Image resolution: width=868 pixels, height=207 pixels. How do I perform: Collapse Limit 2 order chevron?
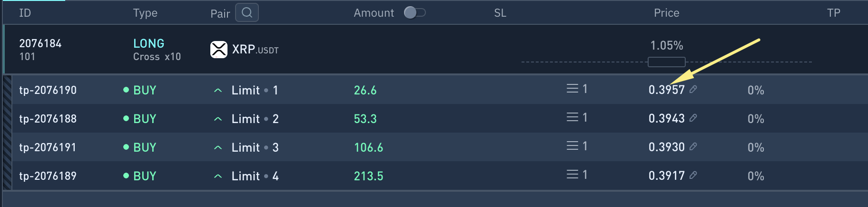pyautogui.click(x=218, y=119)
